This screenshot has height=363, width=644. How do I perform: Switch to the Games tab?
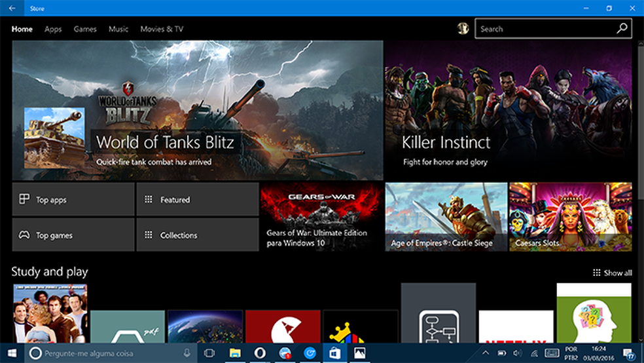pos(85,29)
